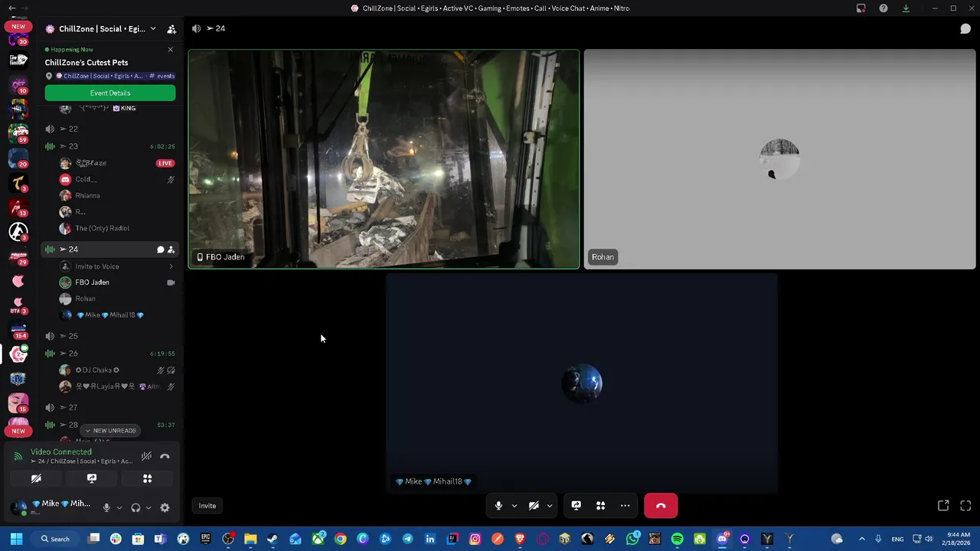The image size is (980, 551).
Task: Open activities button in voice panel
Action: coord(147,479)
